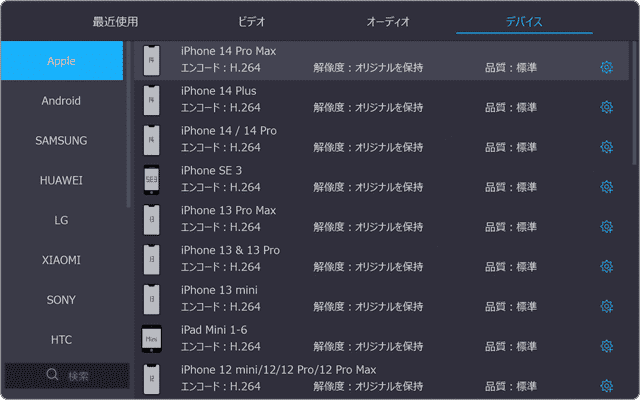Open settings gear for iPhone 13 & 13 Pro
The width and height of the screenshot is (640, 400).
click(x=607, y=267)
